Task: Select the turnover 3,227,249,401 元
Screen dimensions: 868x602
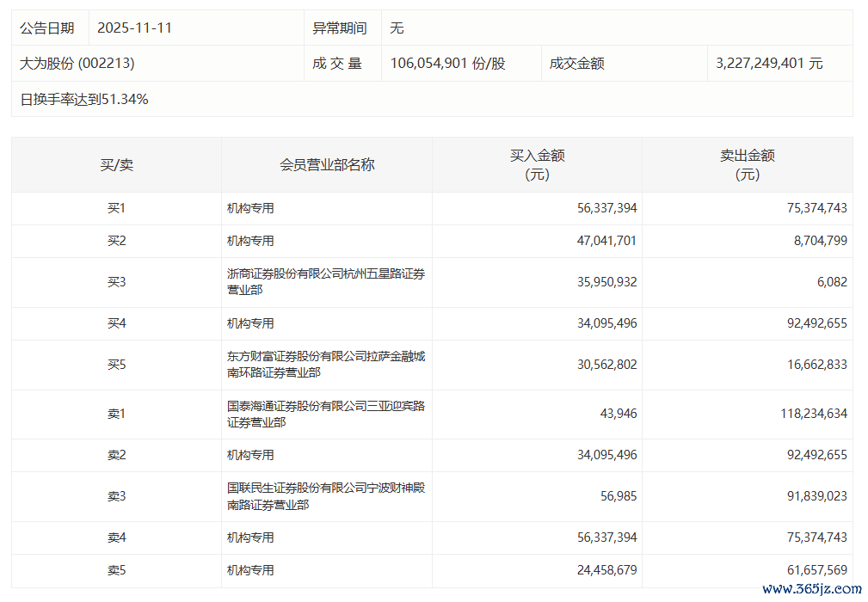Action: pos(769,63)
